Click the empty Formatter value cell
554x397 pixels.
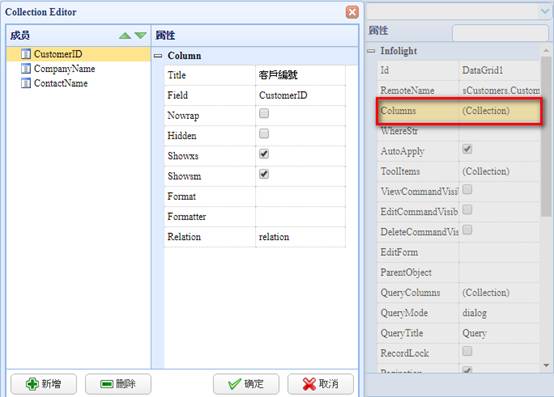pyautogui.click(x=300, y=217)
